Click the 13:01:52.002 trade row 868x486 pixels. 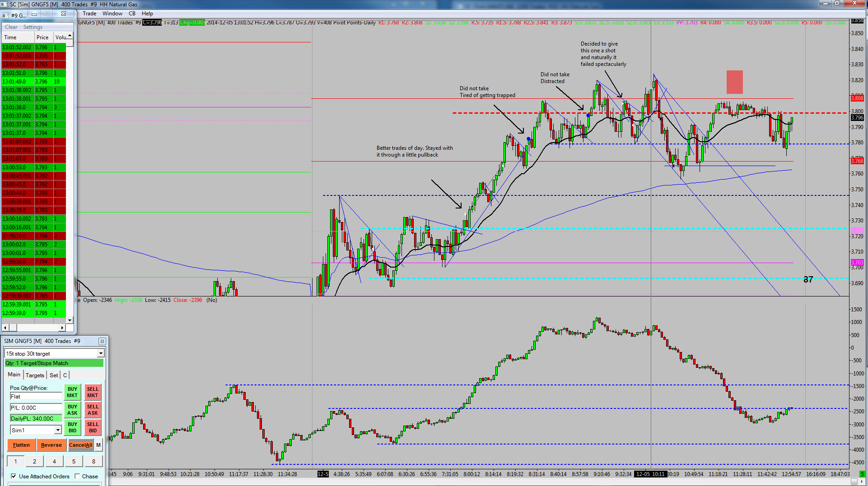click(x=34, y=47)
